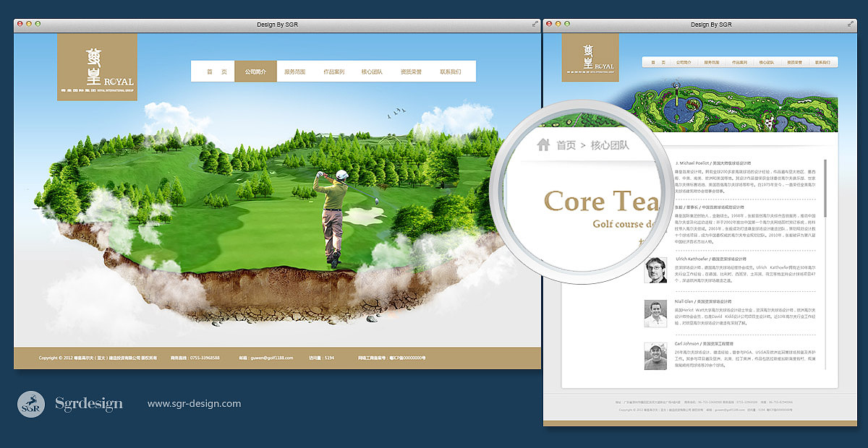The height and width of the screenshot is (448, 868).
Task: Click 首页 link in magnified breadcrumb
Action: 566,145
